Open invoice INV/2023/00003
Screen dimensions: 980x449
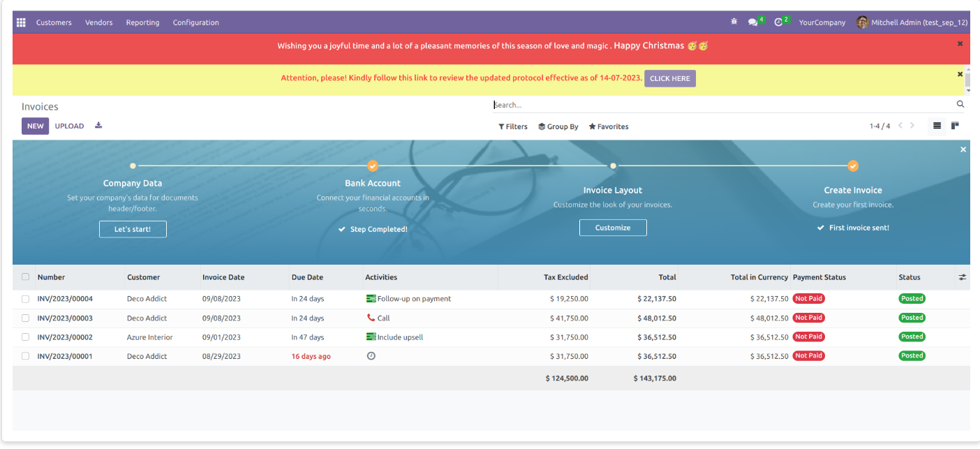[x=65, y=318]
